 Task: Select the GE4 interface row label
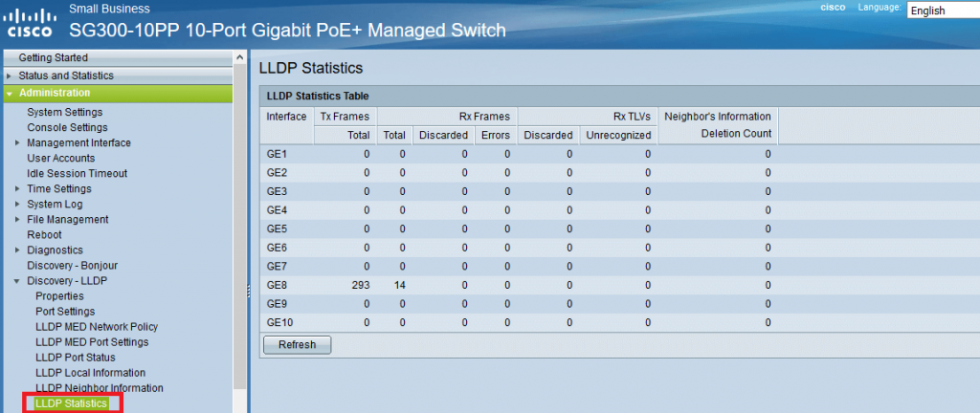click(x=277, y=210)
